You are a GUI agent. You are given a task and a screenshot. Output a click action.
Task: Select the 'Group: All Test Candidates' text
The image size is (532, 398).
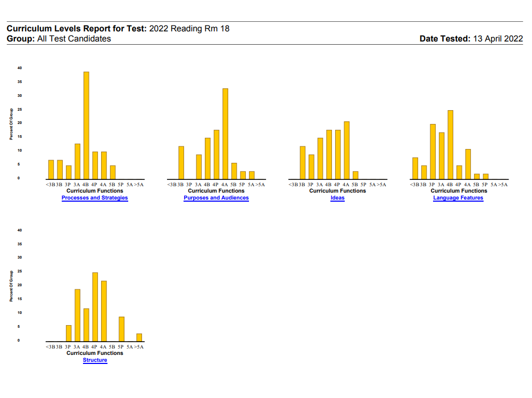59,39
